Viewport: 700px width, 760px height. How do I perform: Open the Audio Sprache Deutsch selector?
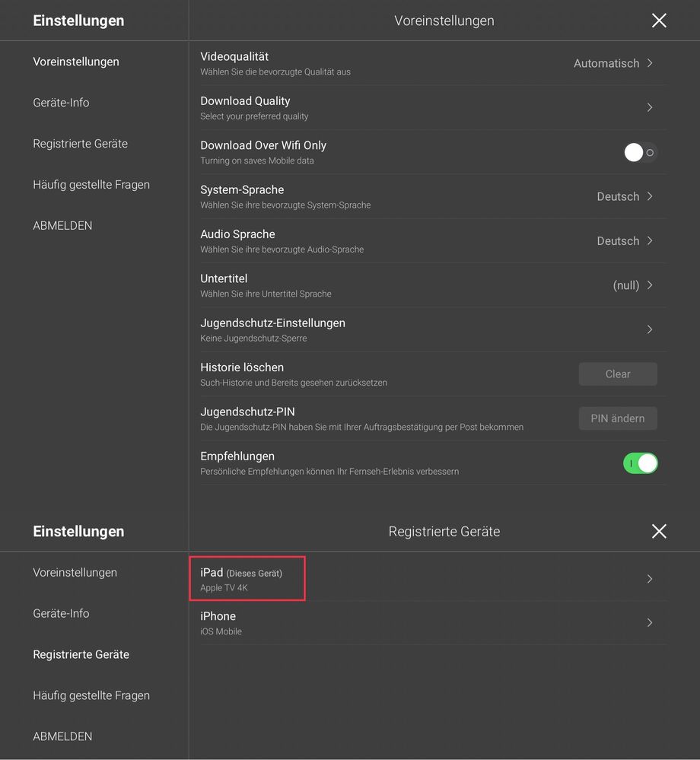625,241
